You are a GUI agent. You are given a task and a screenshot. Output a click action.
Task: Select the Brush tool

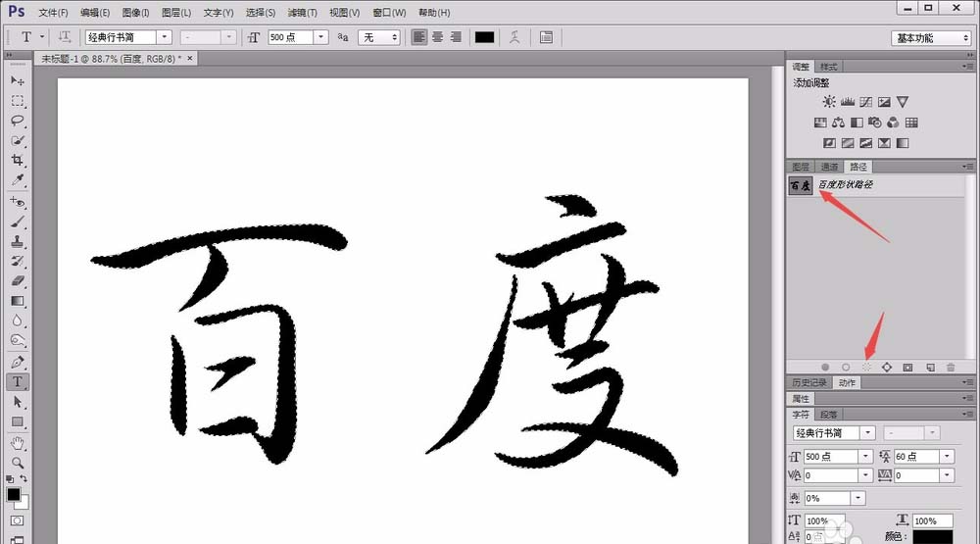tap(18, 222)
